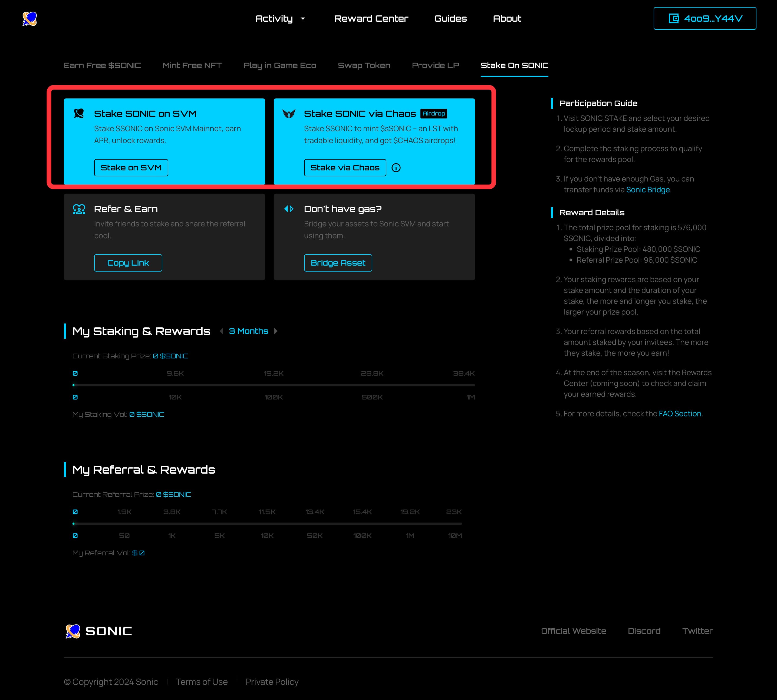Open the Activity dropdown menu

click(x=280, y=18)
